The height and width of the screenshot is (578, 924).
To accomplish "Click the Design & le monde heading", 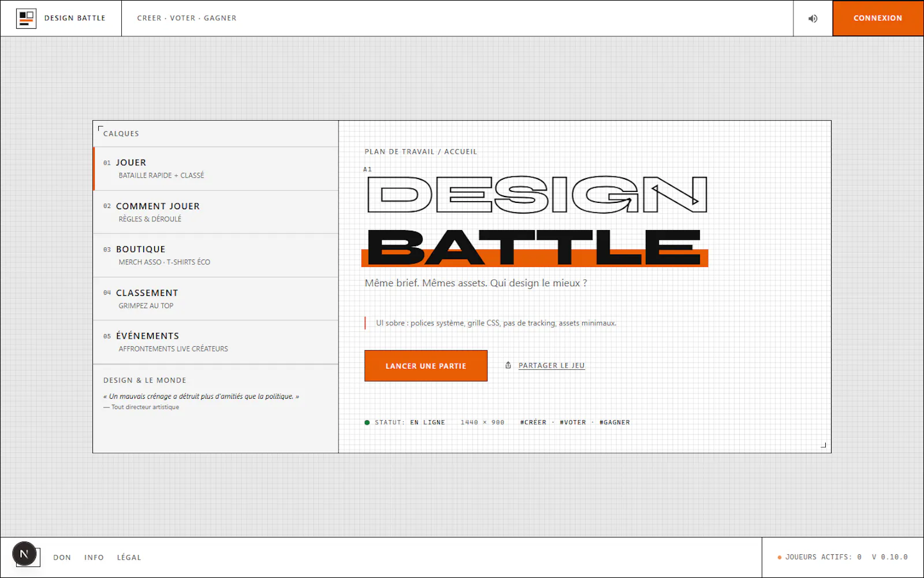I will click(145, 380).
